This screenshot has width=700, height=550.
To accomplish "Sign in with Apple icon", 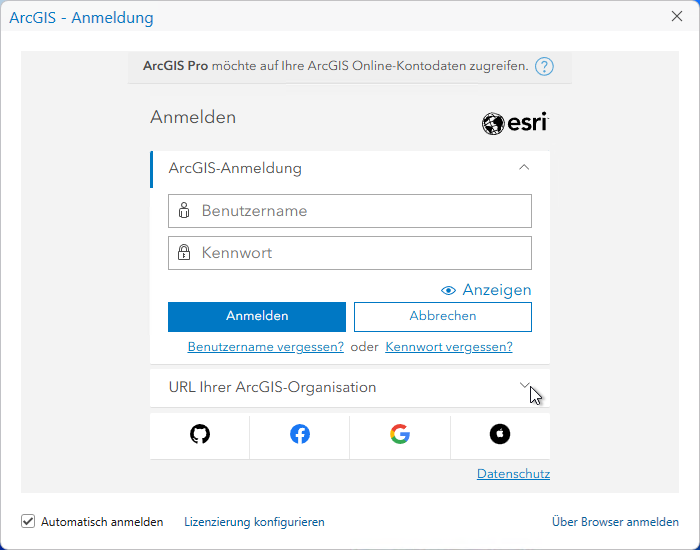I will (500, 434).
